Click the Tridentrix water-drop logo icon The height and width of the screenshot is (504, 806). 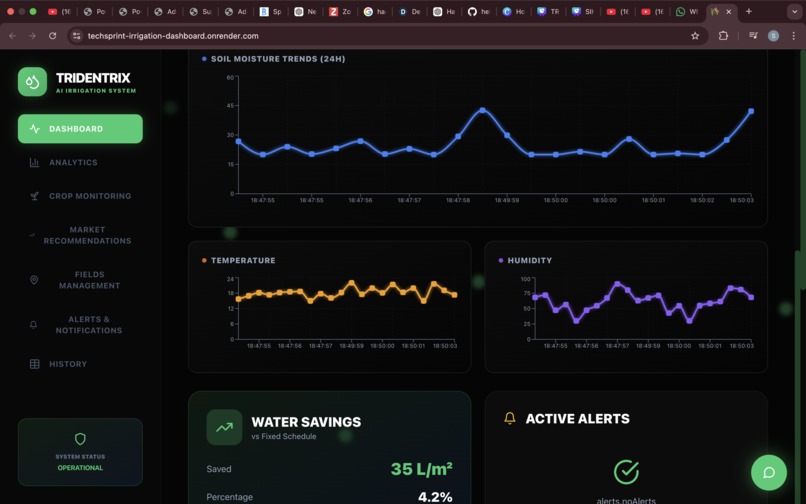[x=32, y=82]
